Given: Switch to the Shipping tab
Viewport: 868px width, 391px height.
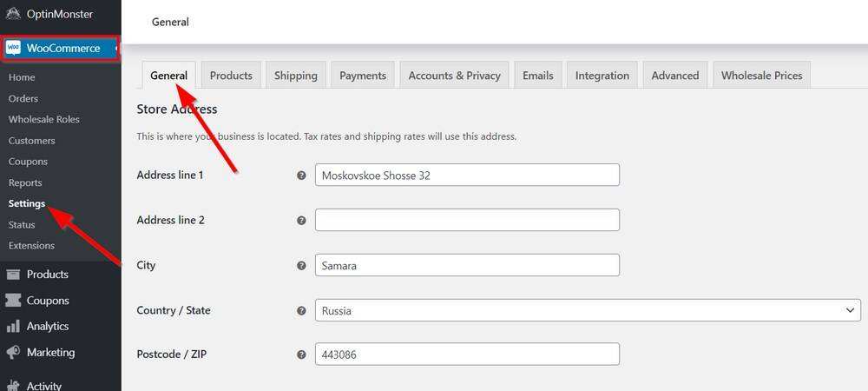Looking at the screenshot, I should click(295, 76).
